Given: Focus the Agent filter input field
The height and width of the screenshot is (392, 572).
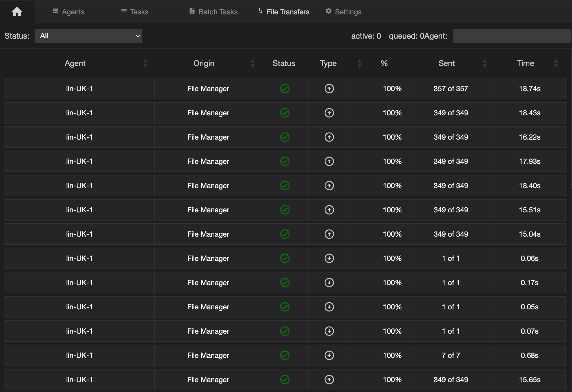Looking at the screenshot, I should [x=512, y=36].
